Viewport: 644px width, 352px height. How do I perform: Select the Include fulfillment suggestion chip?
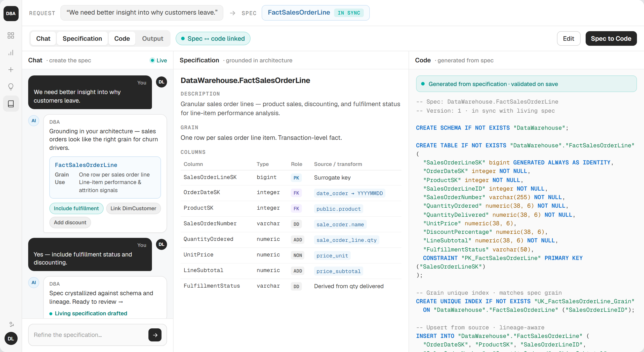click(x=76, y=208)
